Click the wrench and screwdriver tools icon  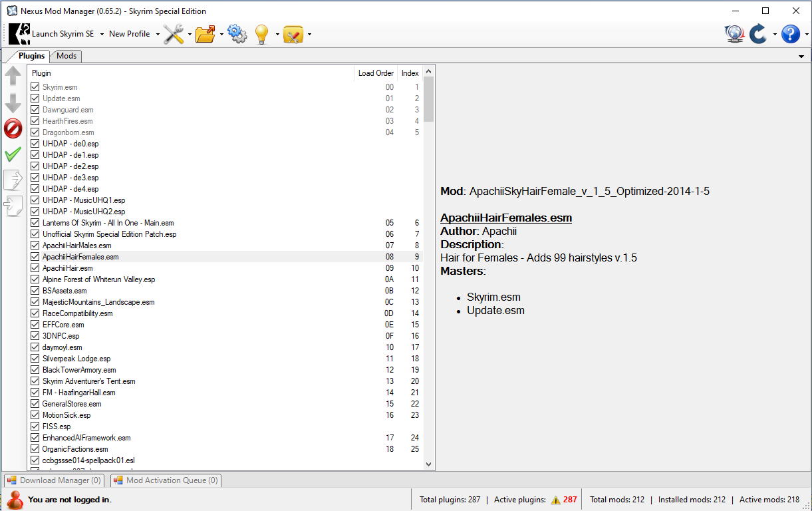pyautogui.click(x=174, y=34)
